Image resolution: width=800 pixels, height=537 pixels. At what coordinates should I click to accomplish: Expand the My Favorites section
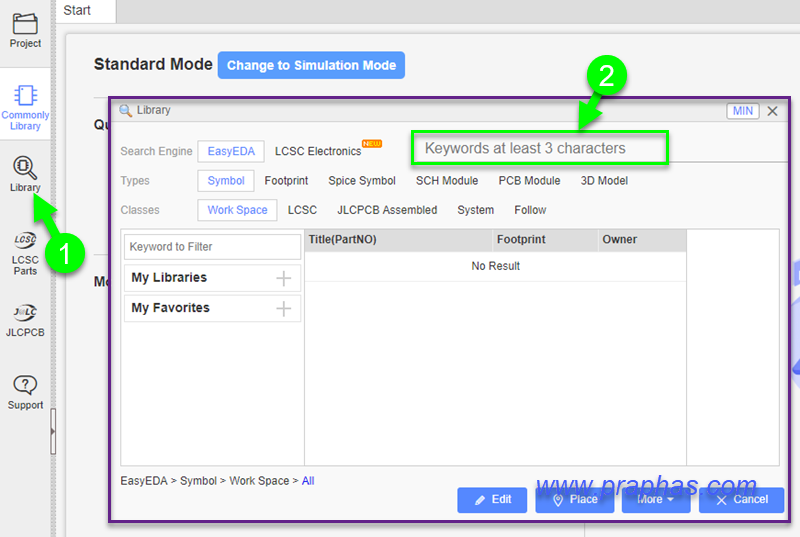tap(212, 308)
